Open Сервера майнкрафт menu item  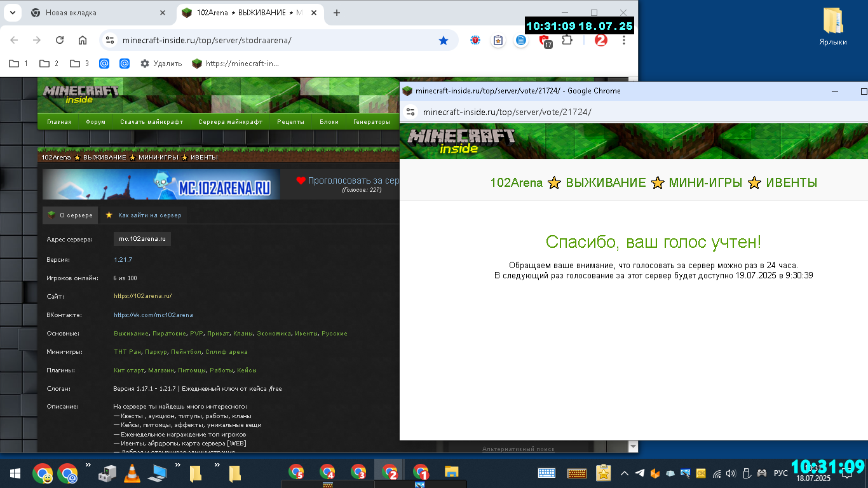pyautogui.click(x=230, y=122)
